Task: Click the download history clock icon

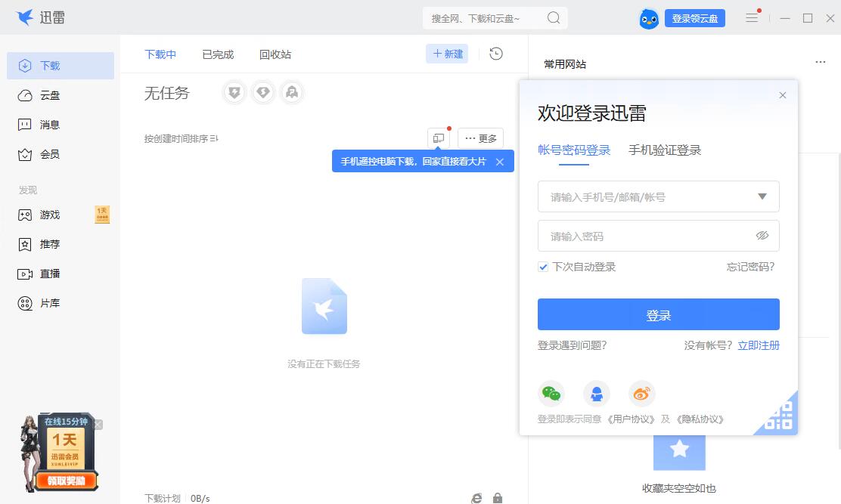Action: click(x=495, y=54)
